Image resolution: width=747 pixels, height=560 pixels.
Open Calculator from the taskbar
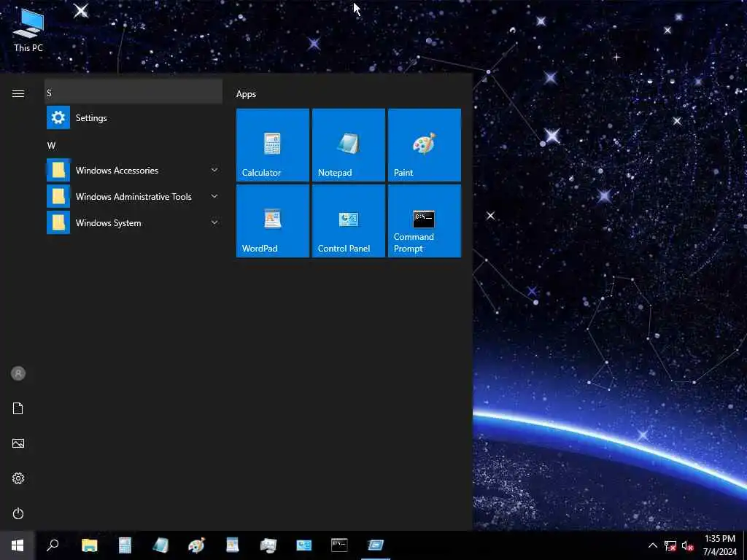pos(125,545)
